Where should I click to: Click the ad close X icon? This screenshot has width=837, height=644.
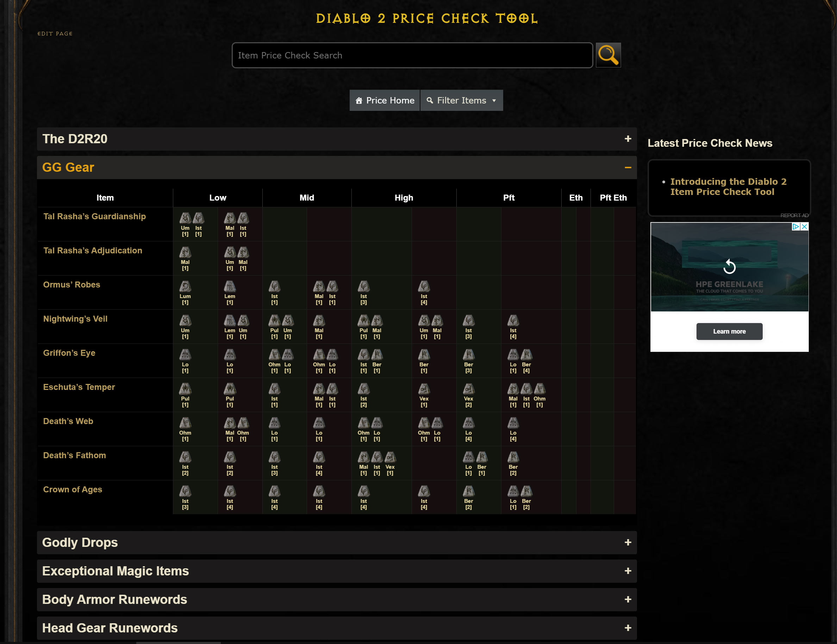coord(804,227)
